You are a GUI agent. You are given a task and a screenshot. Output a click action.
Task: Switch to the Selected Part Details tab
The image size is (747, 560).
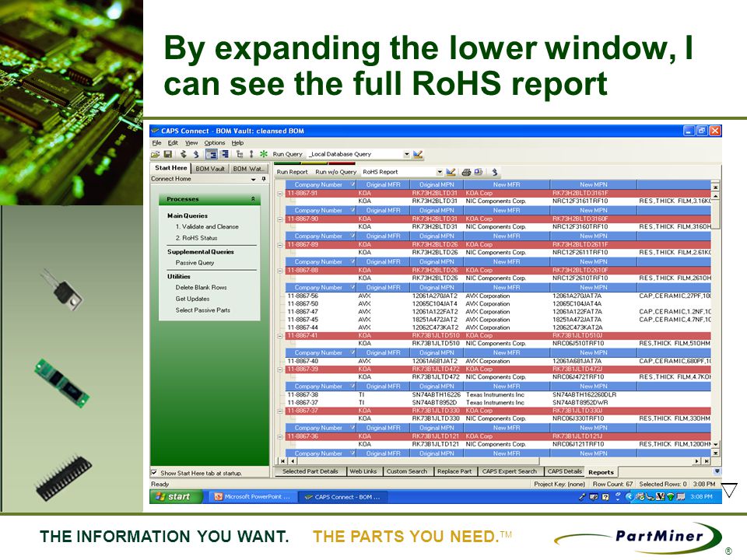310,471
